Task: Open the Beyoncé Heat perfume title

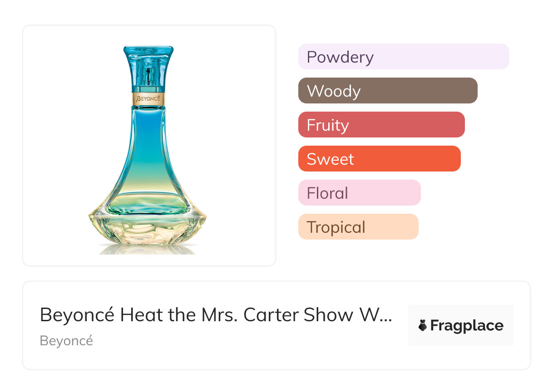Action: (x=215, y=315)
